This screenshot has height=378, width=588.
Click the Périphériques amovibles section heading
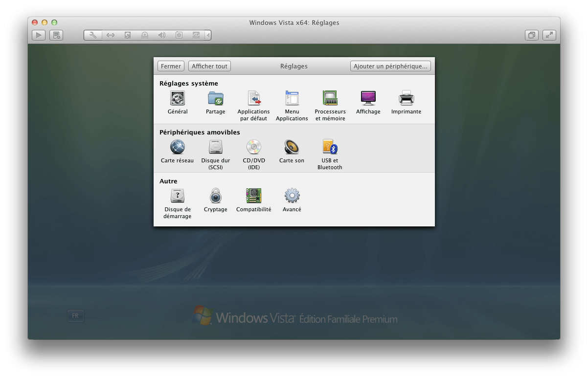(200, 133)
